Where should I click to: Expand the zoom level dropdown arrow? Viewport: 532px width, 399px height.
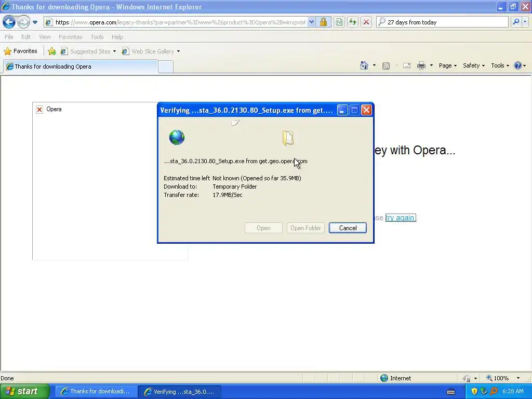518,378
